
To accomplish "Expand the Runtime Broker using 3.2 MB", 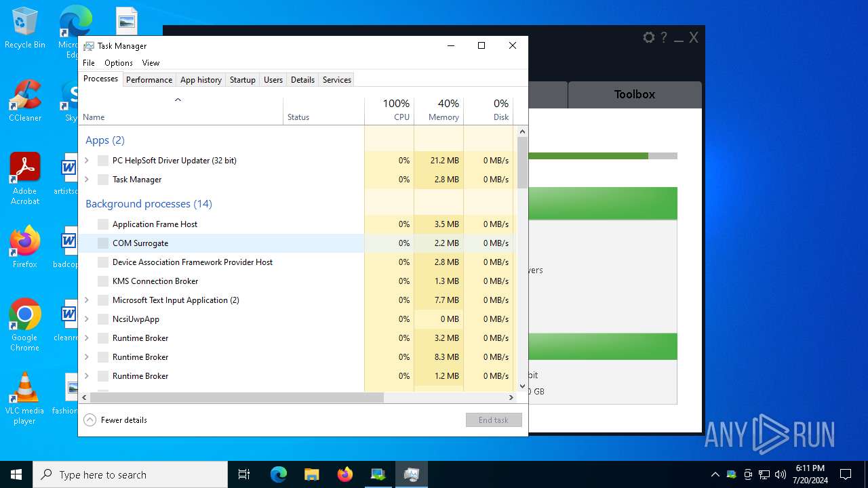I will point(87,338).
